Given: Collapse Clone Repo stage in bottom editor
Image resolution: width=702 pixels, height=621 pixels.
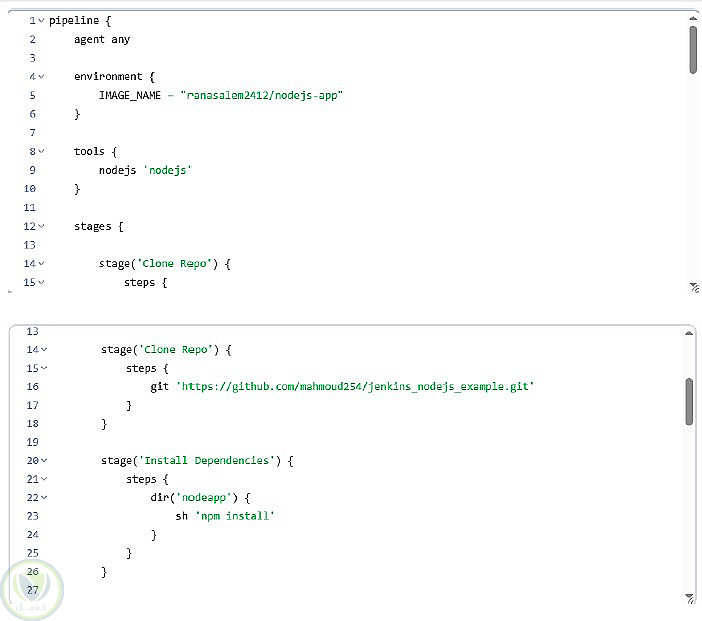Looking at the screenshot, I should (x=44, y=350).
